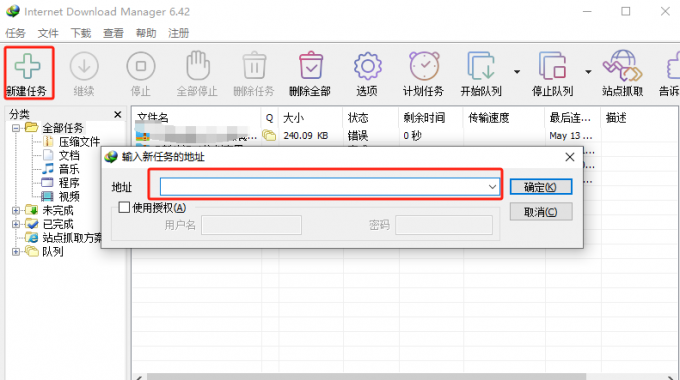Open the address combo box dropdown arrow
Screen dimensions: 680x380
(x=492, y=187)
